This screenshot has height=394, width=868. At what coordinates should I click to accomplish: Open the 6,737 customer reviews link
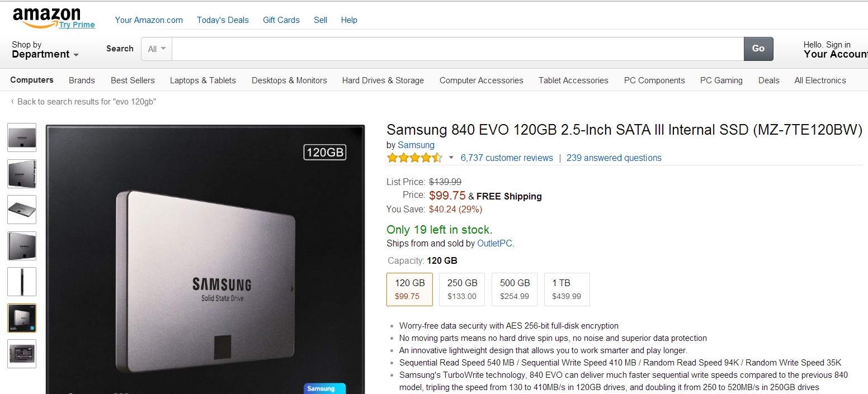[507, 158]
